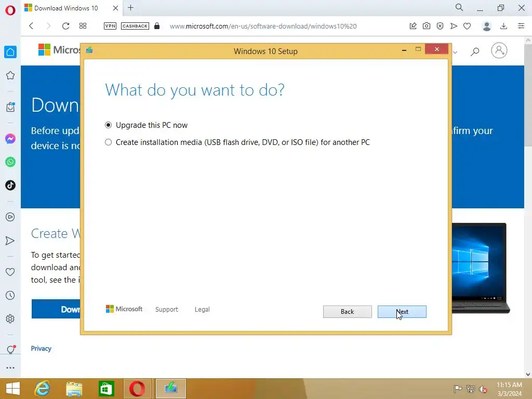Open Opera bookmarks star in sidebar
This screenshot has height=399, width=532.
coord(10,75)
